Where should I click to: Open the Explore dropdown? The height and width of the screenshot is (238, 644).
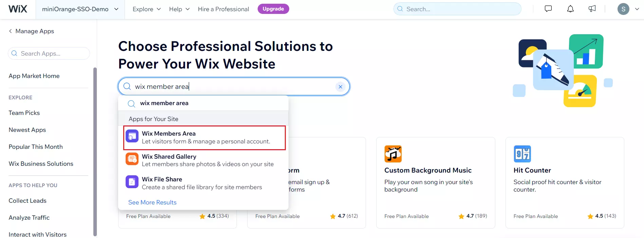146,9
